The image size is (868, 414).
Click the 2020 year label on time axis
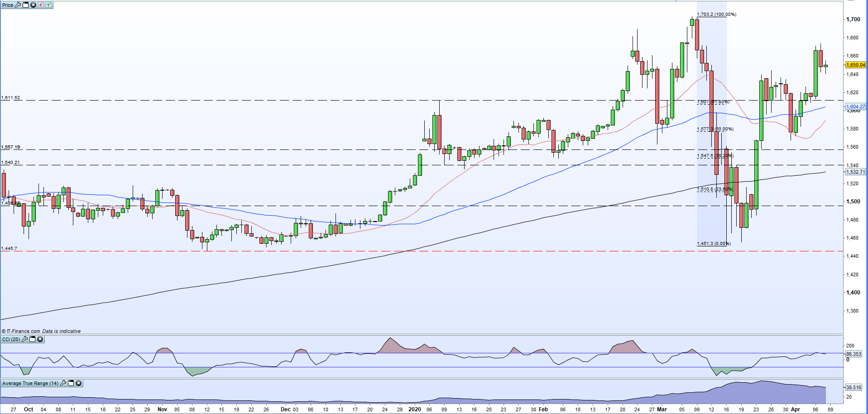(x=415, y=409)
